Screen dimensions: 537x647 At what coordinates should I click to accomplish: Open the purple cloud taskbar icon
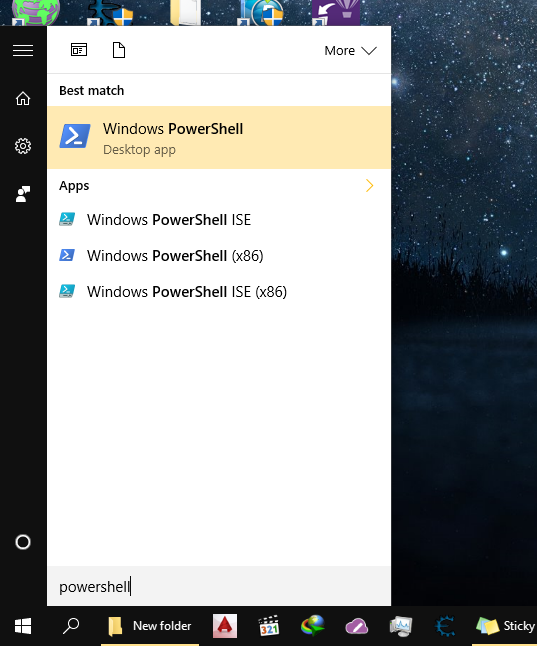pos(357,626)
